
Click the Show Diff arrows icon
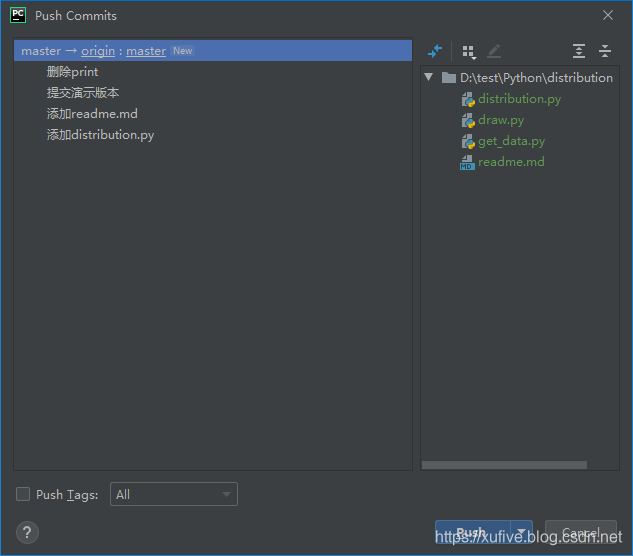435,51
